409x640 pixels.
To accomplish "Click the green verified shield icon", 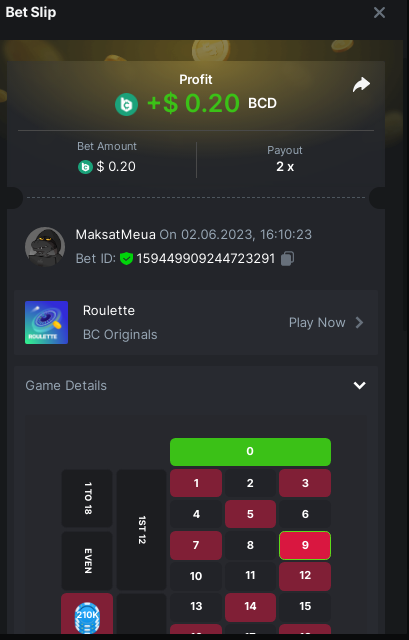I will point(127,258).
